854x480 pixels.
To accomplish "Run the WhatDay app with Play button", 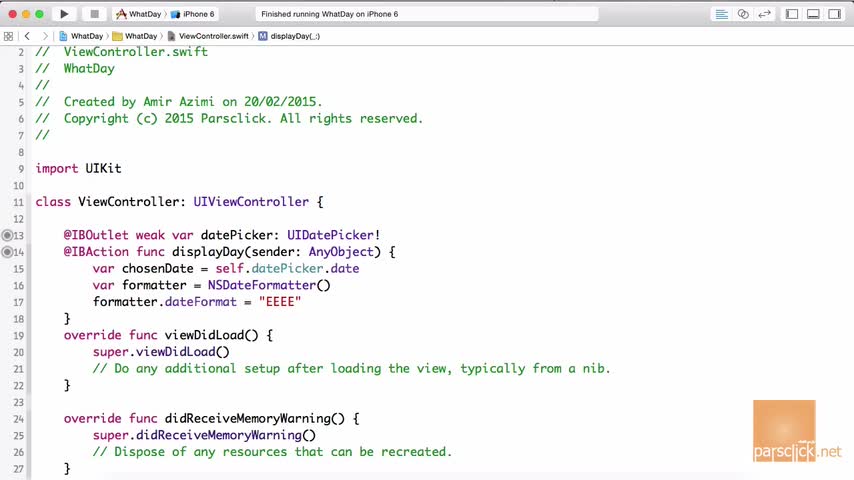I will [x=64, y=14].
